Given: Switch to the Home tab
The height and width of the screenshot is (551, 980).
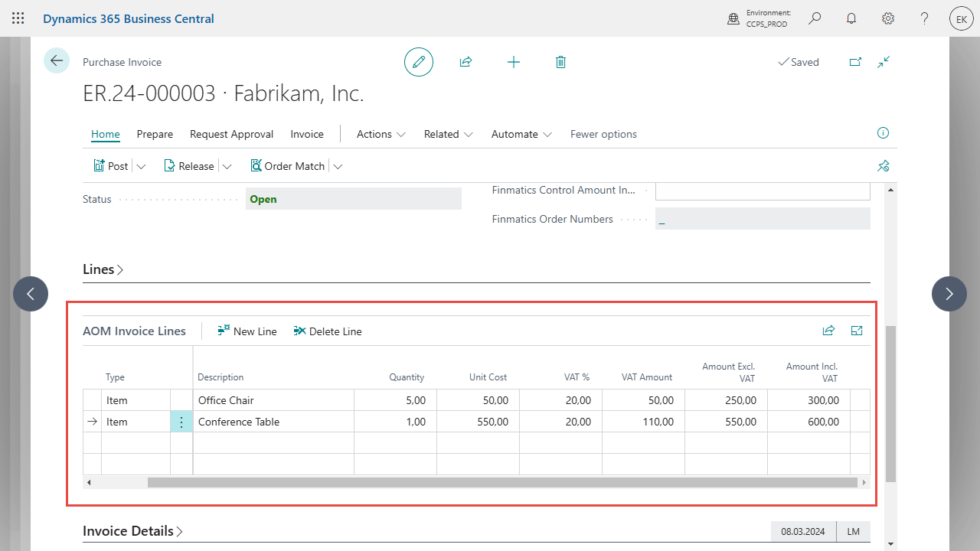Looking at the screenshot, I should click(106, 134).
